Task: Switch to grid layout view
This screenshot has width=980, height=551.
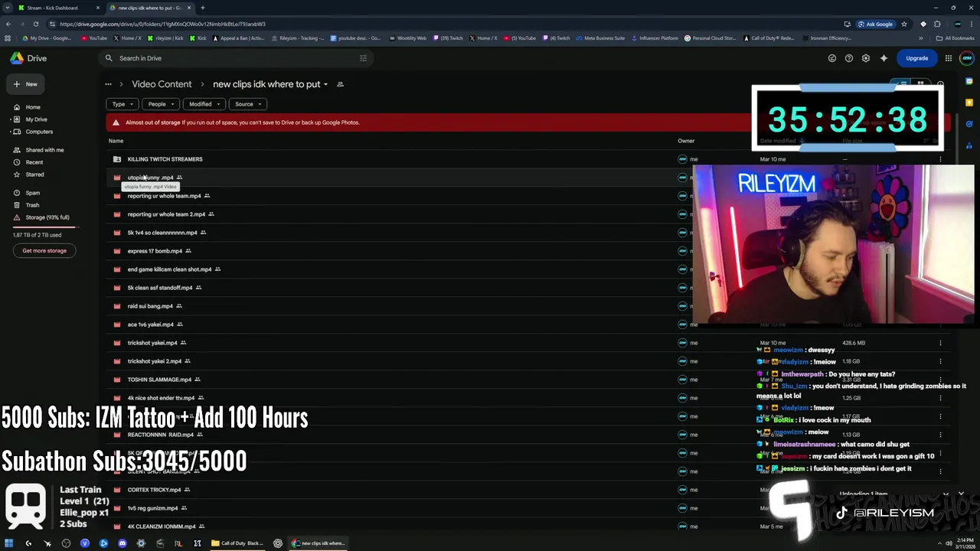Action: (x=920, y=84)
